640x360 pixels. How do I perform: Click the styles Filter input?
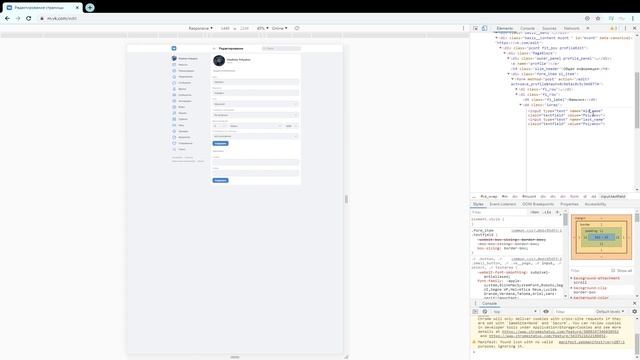point(499,212)
